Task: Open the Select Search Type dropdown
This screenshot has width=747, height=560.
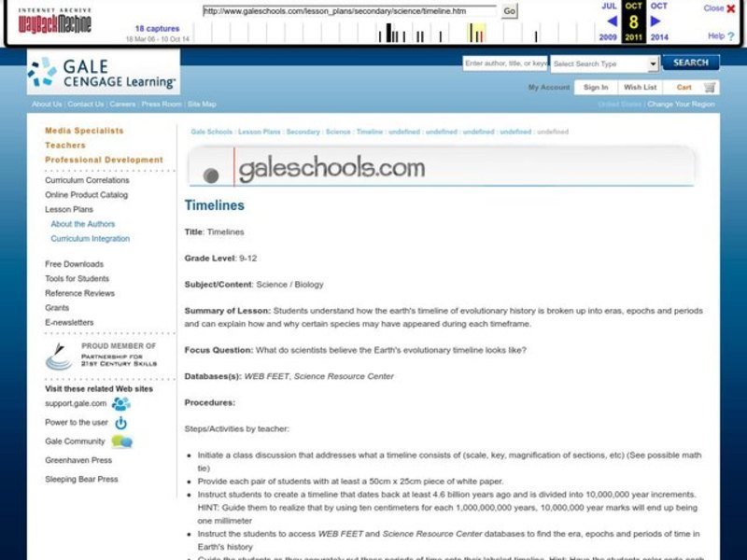Action: point(604,63)
